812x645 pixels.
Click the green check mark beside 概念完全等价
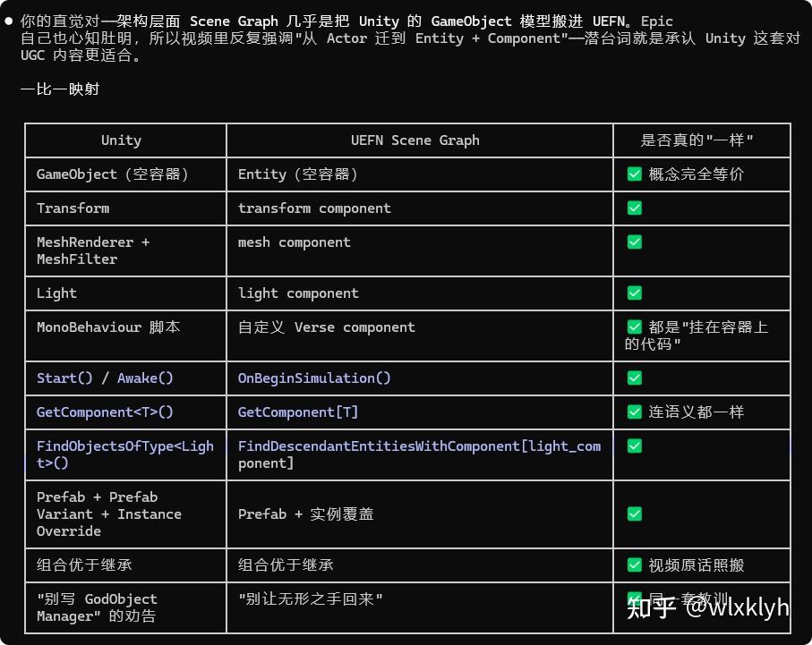(635, 174)
